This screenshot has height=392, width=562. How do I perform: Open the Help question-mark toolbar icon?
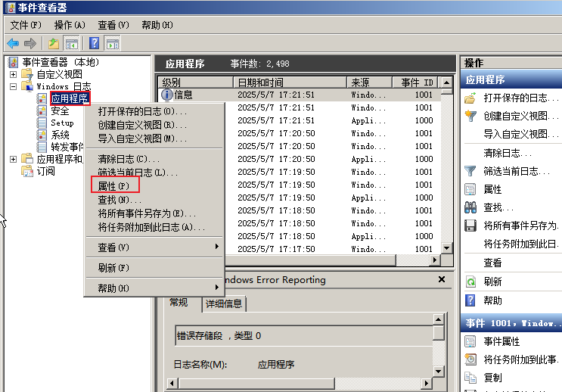pyautogui.click(x=95, y=44)
